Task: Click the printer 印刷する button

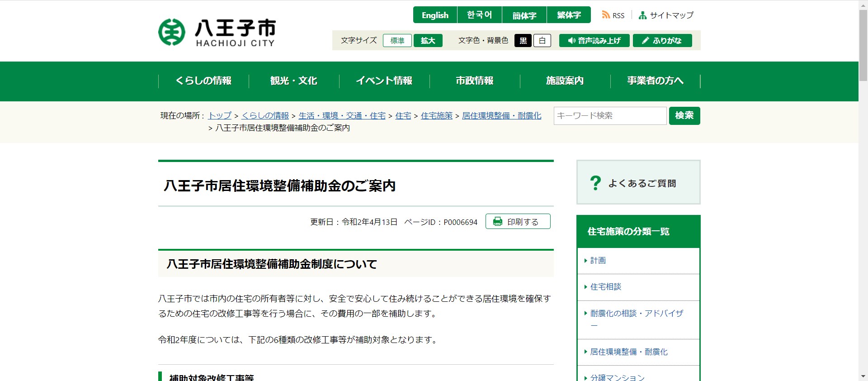Action: click(518, 222)
